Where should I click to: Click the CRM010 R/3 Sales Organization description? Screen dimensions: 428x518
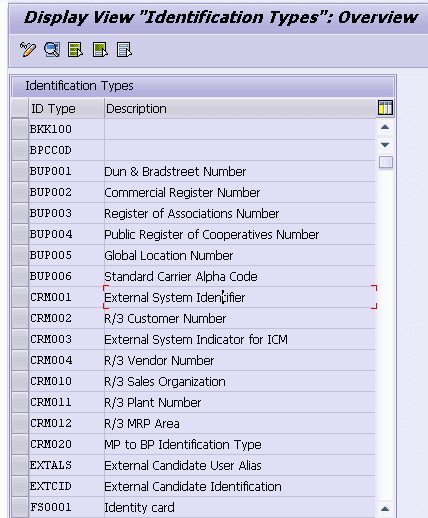(165, 382)
